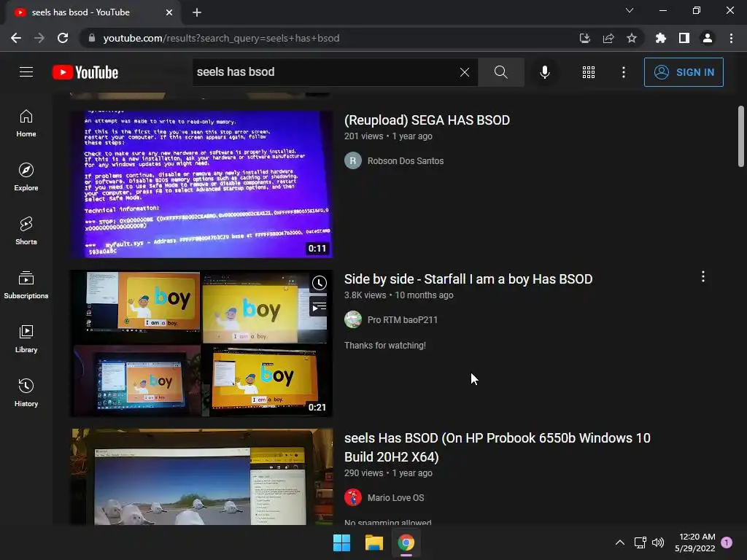
Task: Toggle the Chrome side panel
Action: [x=684, y=38]
